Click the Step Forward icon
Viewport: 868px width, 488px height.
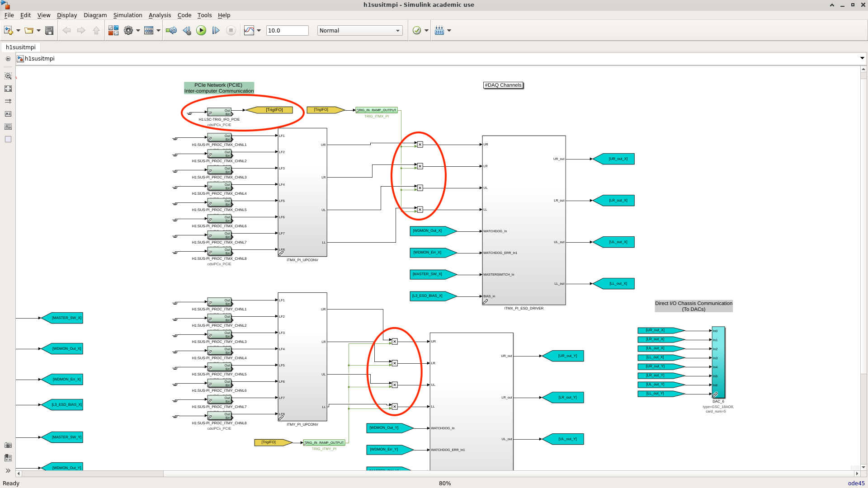pos(216,30)
